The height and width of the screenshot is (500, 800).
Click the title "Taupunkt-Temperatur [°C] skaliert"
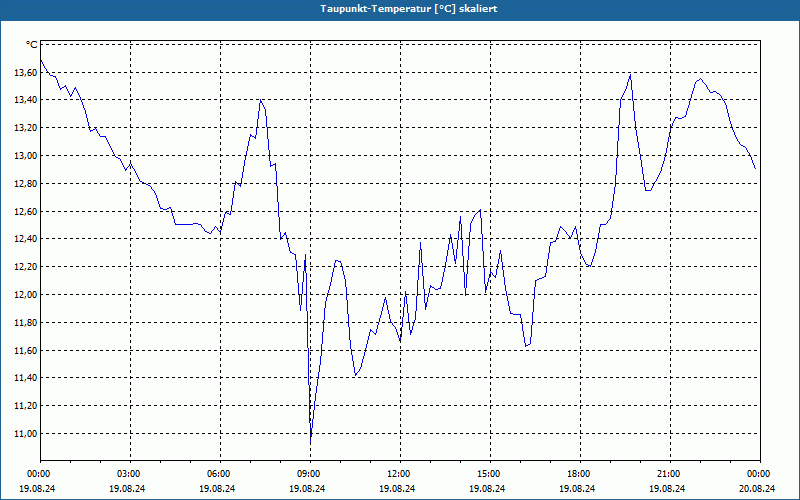pyautogui.click(x=409, y=9)
